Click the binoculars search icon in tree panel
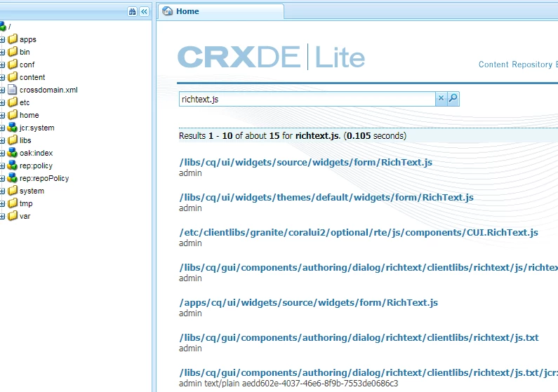Viewport: 558px width, 392px height. (132, 12)
